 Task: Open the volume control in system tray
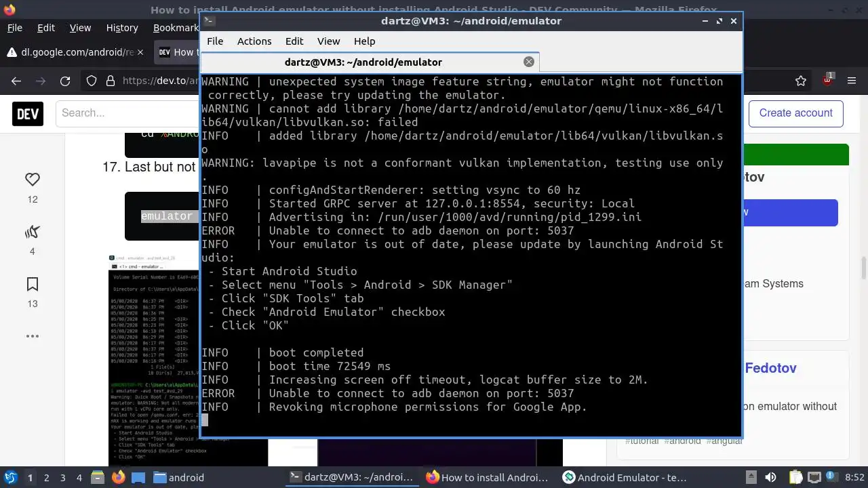click(x=770, y=477)
